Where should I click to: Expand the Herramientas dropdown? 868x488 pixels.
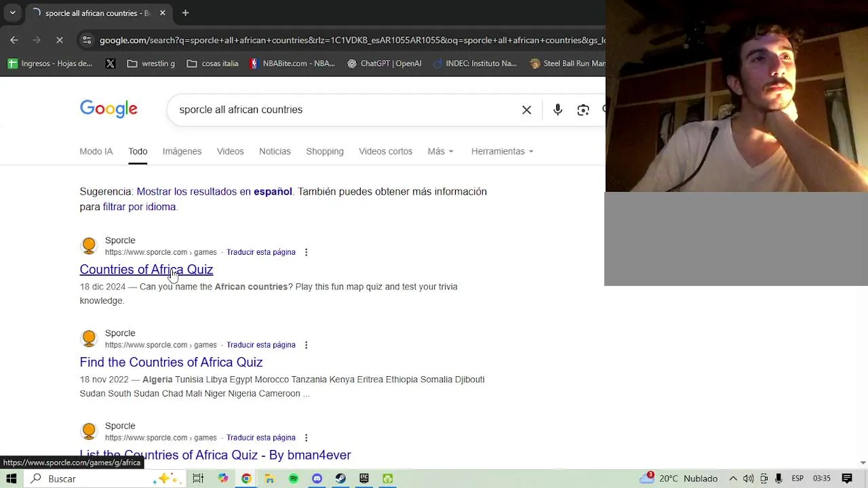(x=502, y=151)
